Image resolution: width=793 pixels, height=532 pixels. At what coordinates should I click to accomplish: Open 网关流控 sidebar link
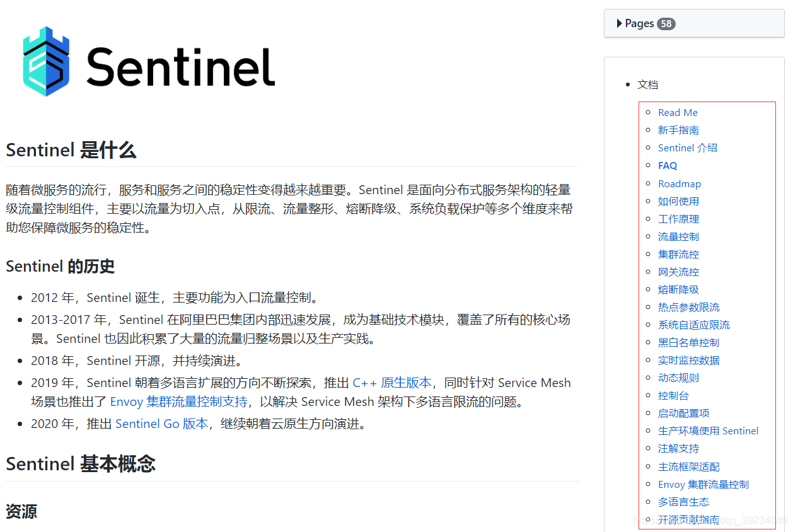(678, 272)
